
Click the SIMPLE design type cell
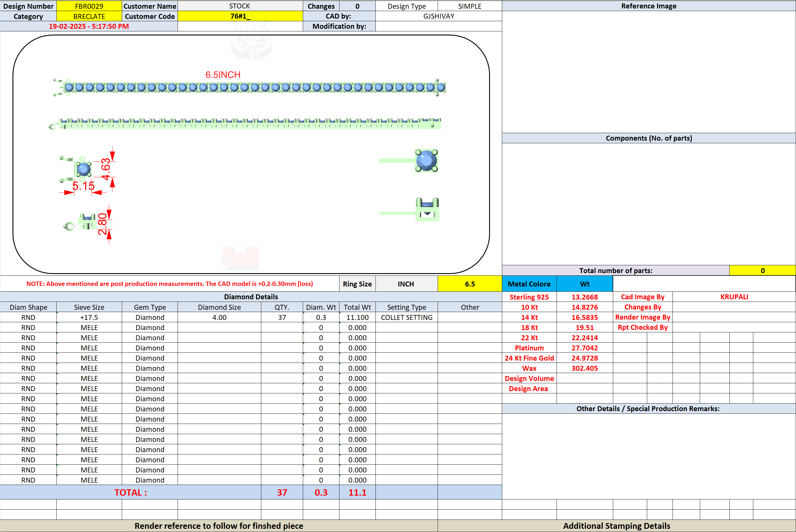[470, 6]
